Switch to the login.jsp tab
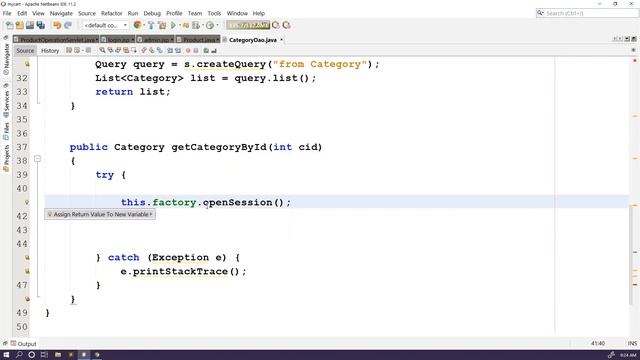 coord(118,40)
